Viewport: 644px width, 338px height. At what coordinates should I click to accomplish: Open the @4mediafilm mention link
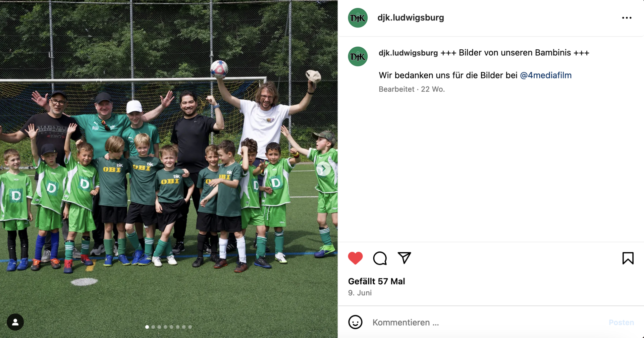click(x=546, y=75)
